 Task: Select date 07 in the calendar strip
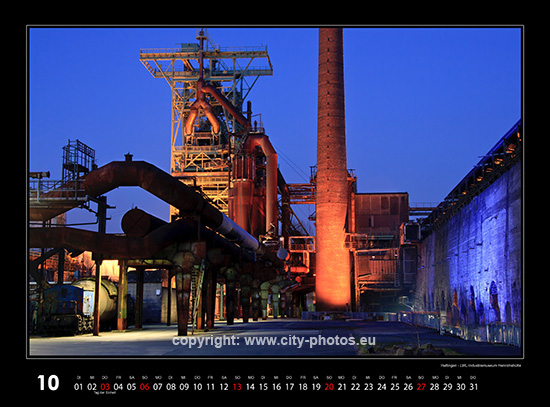coord(158,387)
